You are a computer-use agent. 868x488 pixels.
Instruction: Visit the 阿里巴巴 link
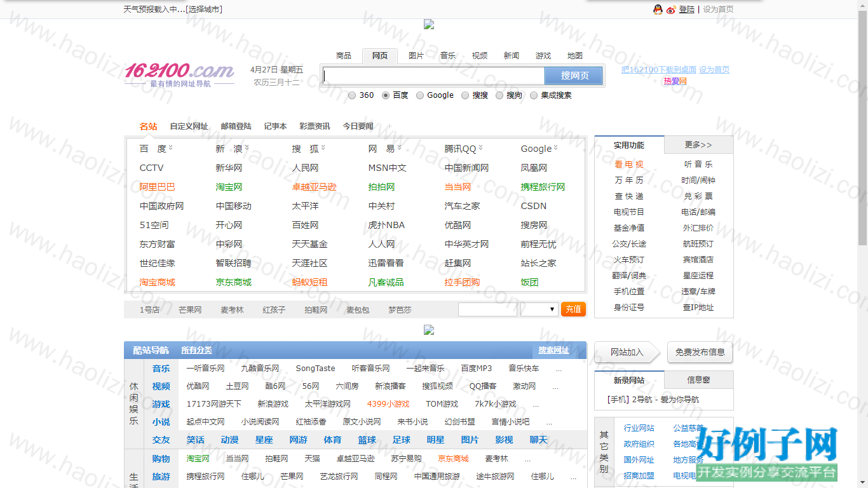click(x=157, y=187)
